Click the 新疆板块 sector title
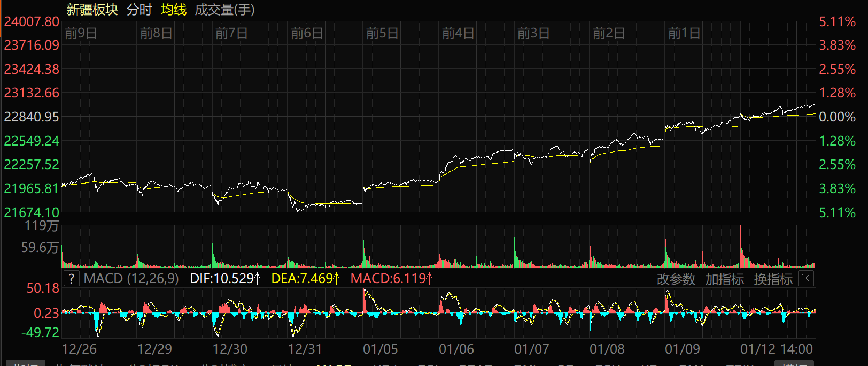The image size is (868, 366). click(x=92, y=10)
